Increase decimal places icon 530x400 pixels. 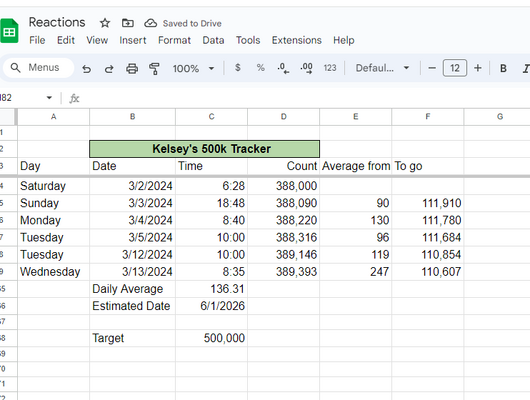pyautogui.click(x=306, y=68)
